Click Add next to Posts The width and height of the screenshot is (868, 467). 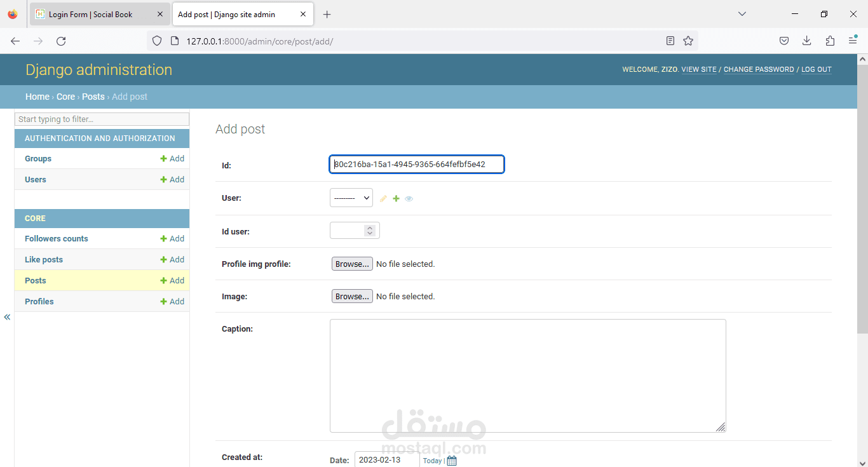point(172,281)
